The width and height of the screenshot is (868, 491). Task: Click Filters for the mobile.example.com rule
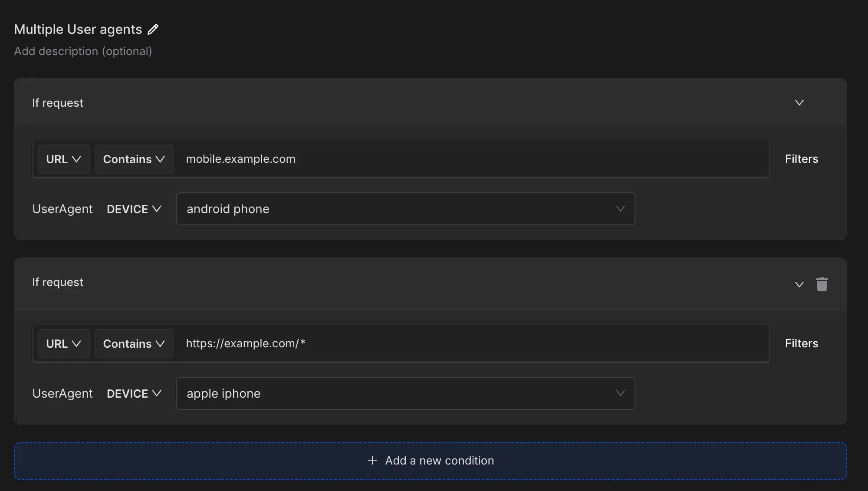pos(801,159)
